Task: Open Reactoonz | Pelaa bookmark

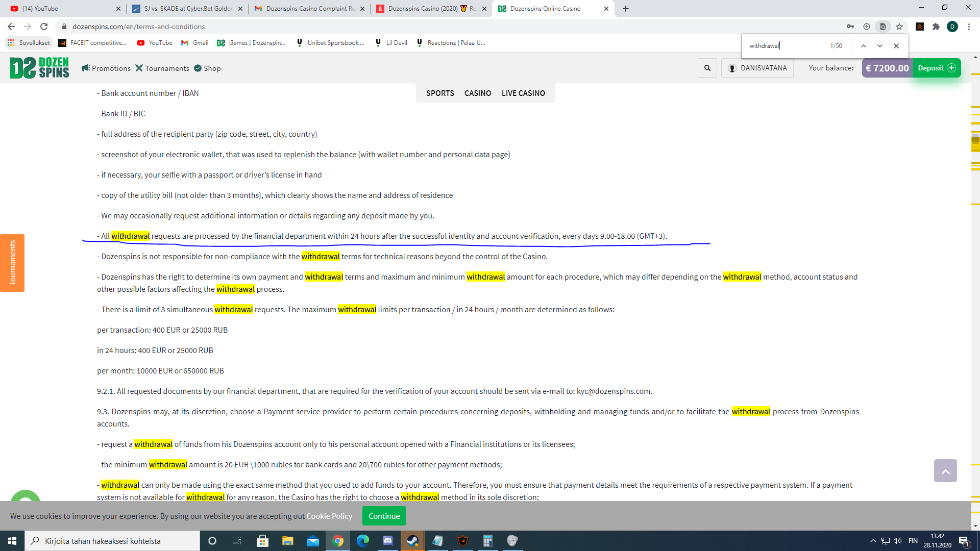Action: tap(451, 43)
